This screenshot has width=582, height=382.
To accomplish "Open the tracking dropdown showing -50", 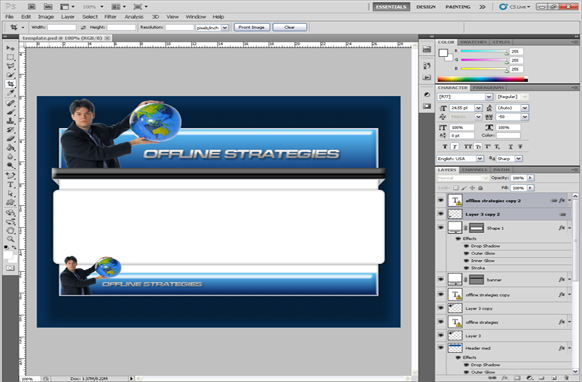I will pyautogui.click(x=524, y=117).
